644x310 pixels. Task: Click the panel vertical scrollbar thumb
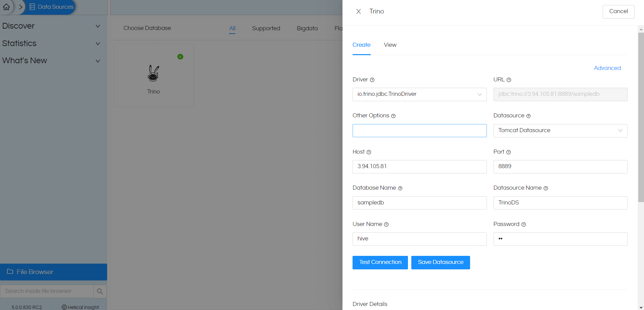[x=641, y=117]
